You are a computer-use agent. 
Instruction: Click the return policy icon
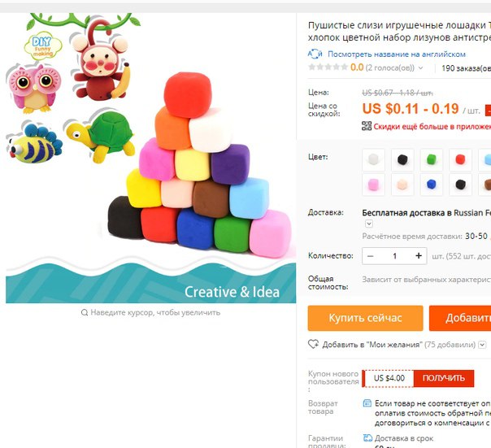pos(367,403)
